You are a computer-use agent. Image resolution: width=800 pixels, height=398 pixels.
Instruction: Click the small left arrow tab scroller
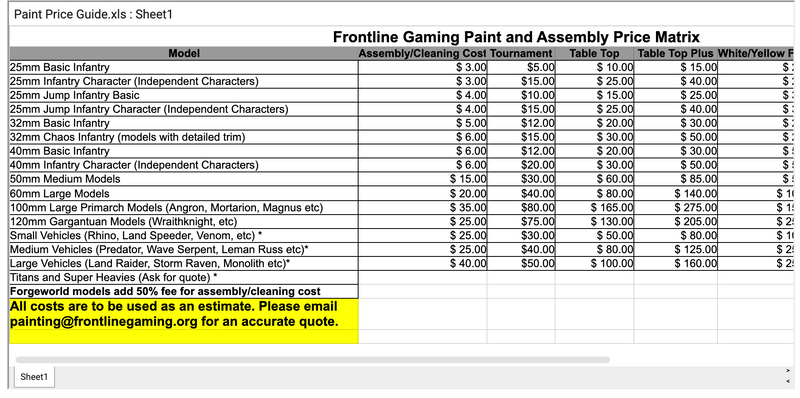click(x=789, y=381)
